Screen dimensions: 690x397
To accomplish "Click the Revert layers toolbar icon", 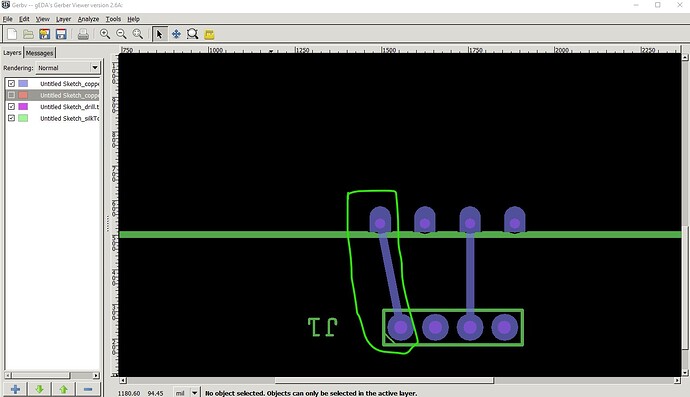I will 44,34.
